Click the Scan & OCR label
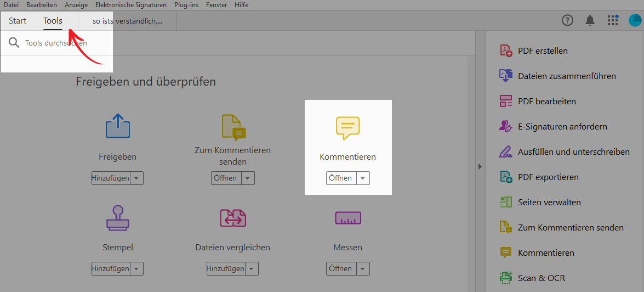 542,278
